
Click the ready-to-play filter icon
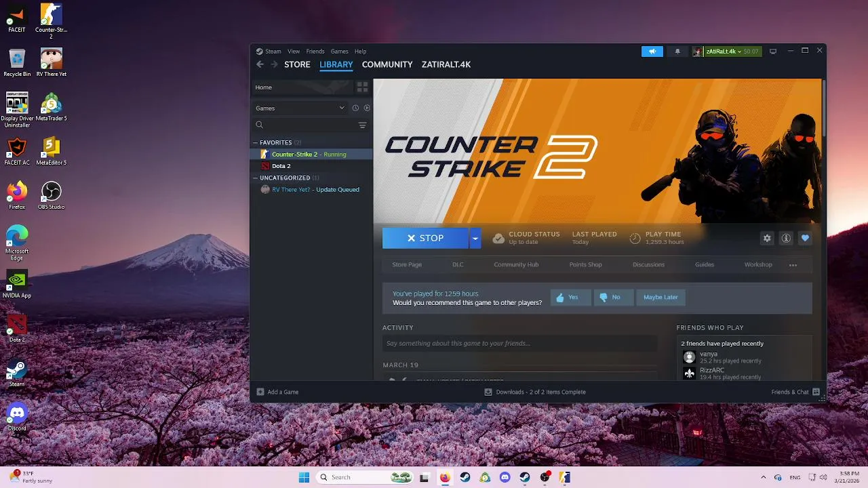pyautogui.click(x=367, y=108)
